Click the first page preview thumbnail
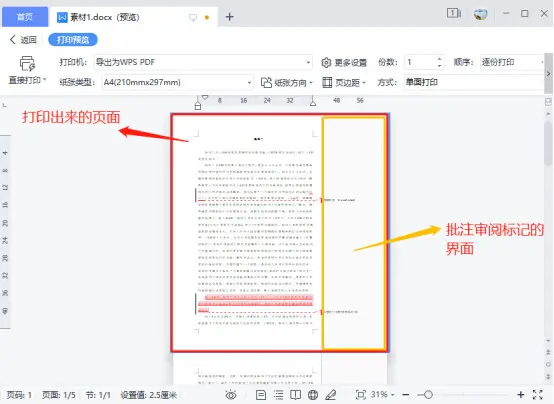This screenshot has width=554, height=404. click(x=279, y=233)
